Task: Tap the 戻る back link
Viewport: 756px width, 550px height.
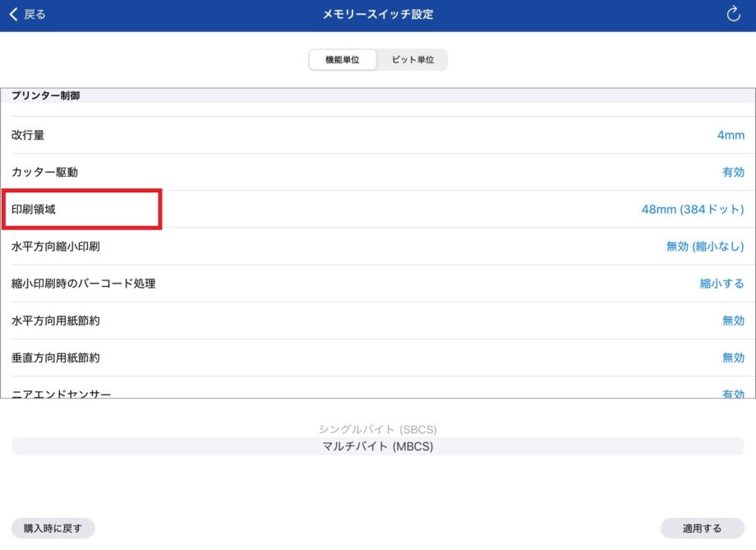Action: point(35,14)
